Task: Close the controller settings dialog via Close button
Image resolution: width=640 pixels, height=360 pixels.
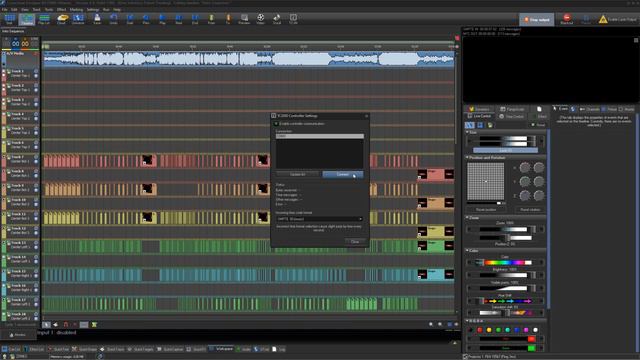Action: (355, 242)
